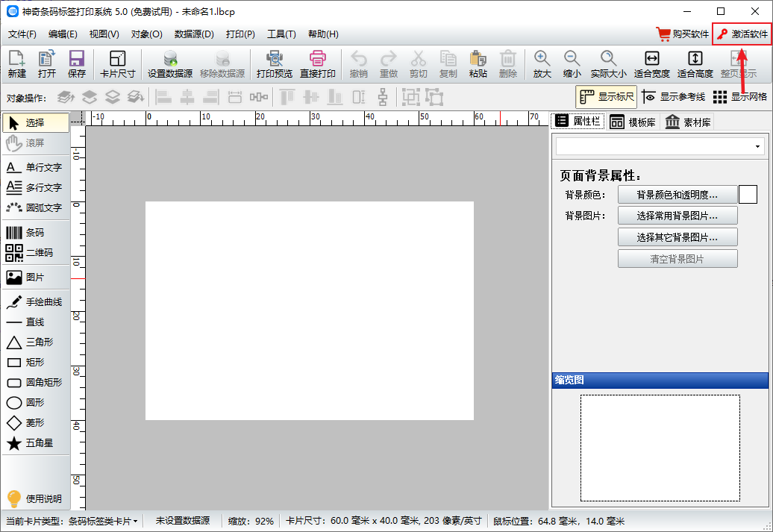This screenshot has height=532, width=773.
Task: Switch to the 模板库 tab
Action: (633, 122)
